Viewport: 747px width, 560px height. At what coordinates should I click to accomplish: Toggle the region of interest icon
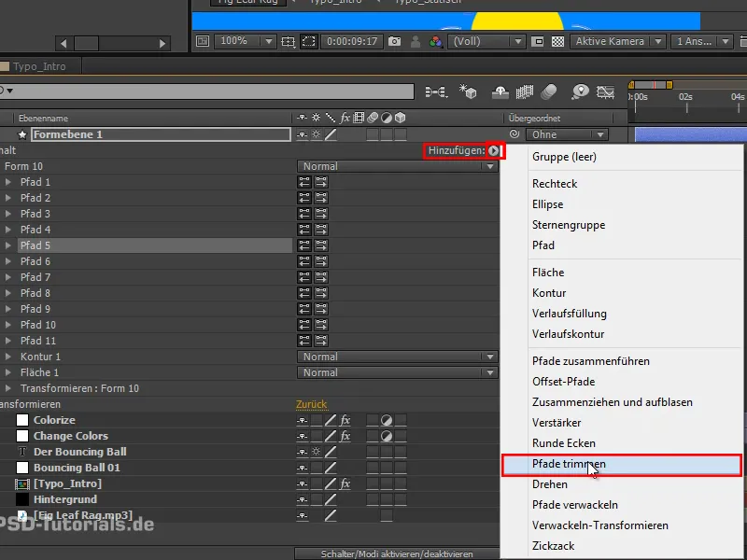click(538, 41)
